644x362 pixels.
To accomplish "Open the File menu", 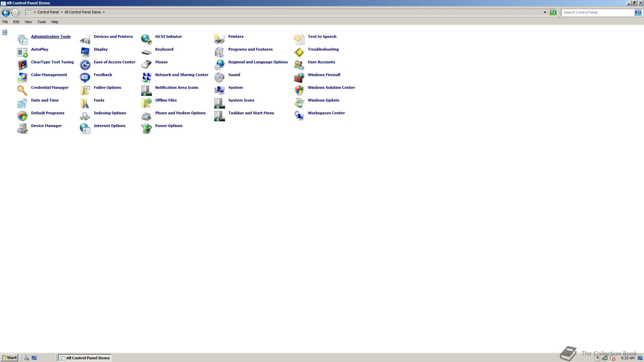I will click(x=5, y=22).
